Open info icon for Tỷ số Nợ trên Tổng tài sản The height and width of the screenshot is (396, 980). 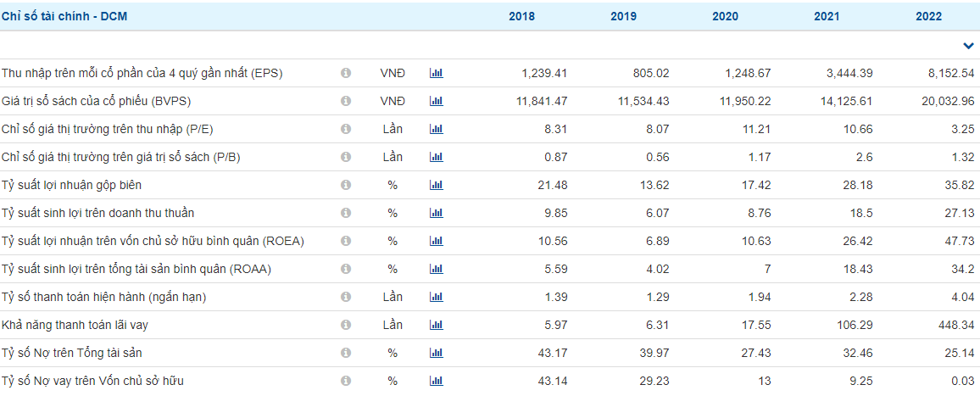click(346, 353)
